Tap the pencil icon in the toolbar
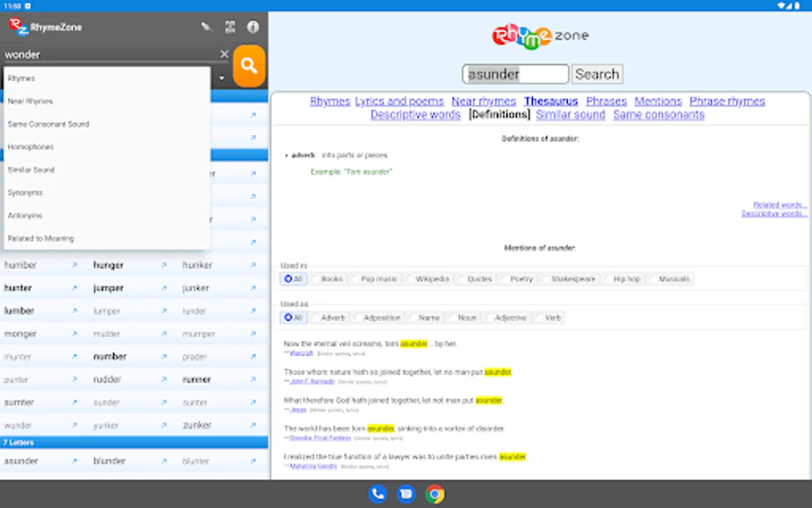The width and height of the screenshot is (812, 508). [x=206, y=27]
